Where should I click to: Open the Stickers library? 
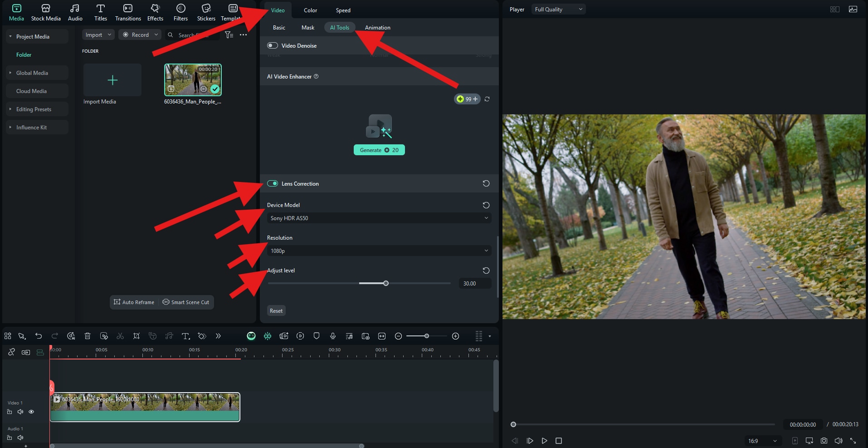pyautogui.click(x=206, y=12)
